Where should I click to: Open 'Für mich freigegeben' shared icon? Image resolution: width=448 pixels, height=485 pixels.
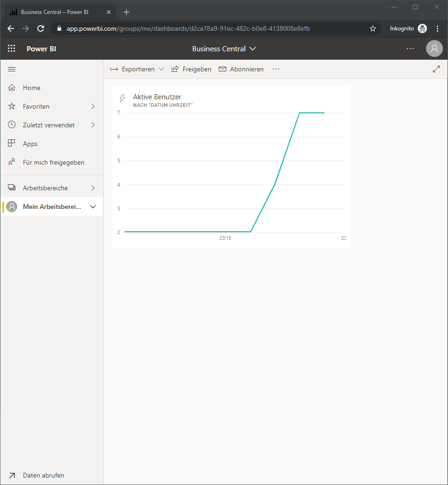[12, 162]
